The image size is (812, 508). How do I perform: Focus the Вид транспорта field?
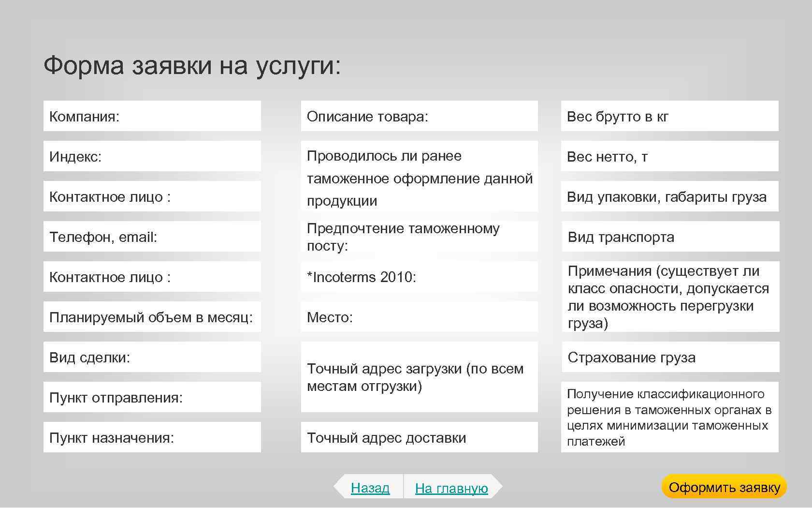(x=670, y=237)
